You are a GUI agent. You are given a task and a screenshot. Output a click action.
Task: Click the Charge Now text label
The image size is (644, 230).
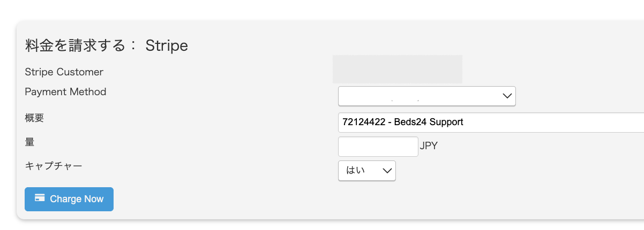tap(77, 199)
